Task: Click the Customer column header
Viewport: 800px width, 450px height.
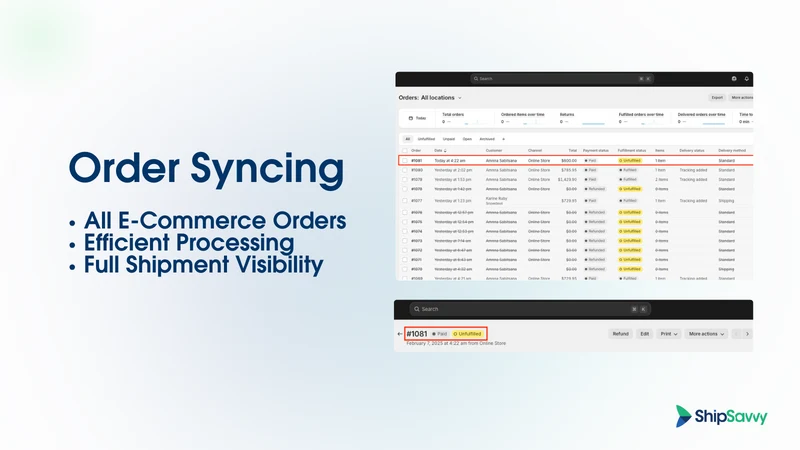Action: point(494,151)
